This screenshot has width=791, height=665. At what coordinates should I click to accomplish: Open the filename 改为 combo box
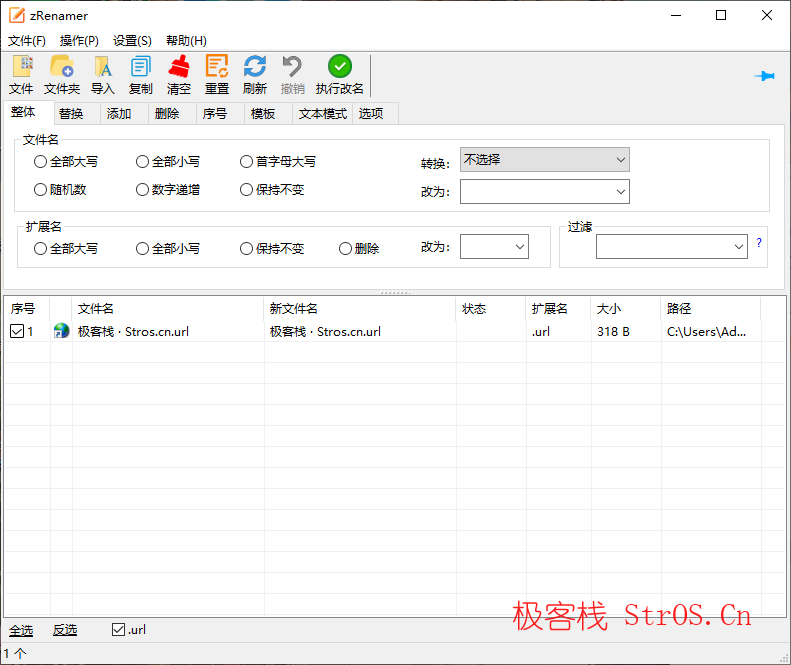pos(544,192)
